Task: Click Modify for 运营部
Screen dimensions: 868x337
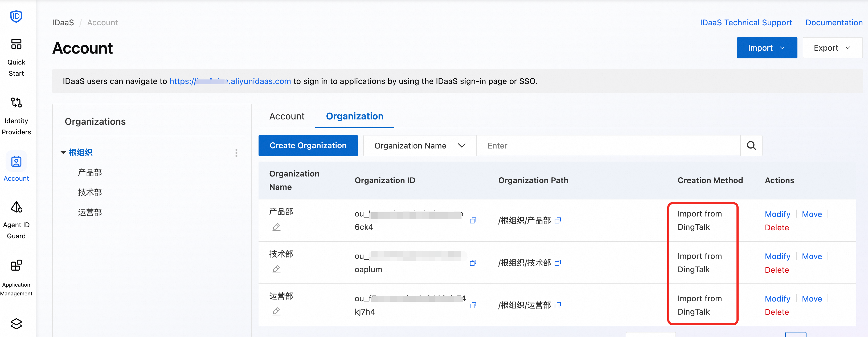Action: pos(777,299)
